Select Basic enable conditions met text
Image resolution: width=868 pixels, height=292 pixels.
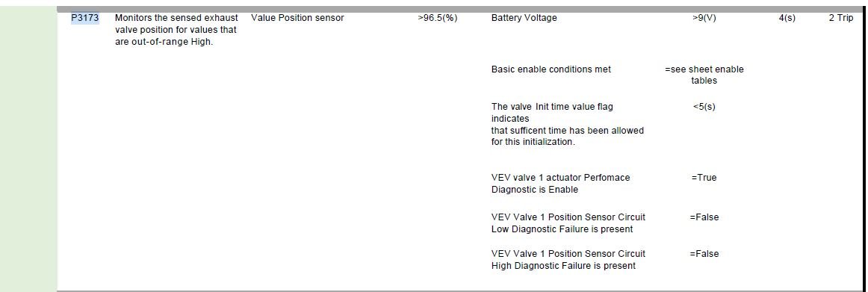tap(551, 69)
